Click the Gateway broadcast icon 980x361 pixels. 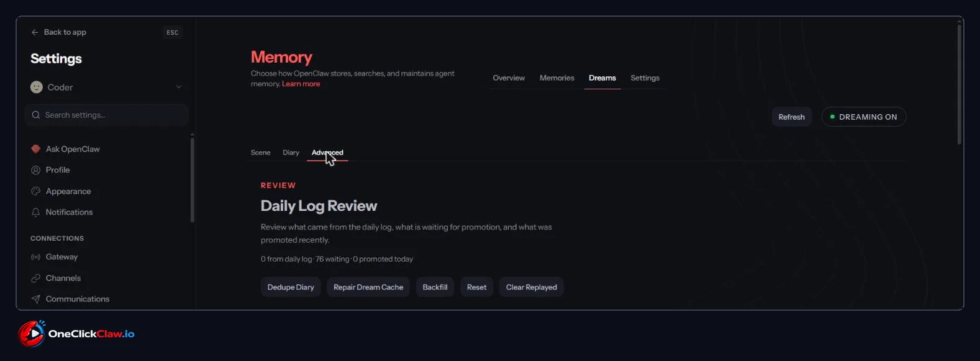(36, 257)
